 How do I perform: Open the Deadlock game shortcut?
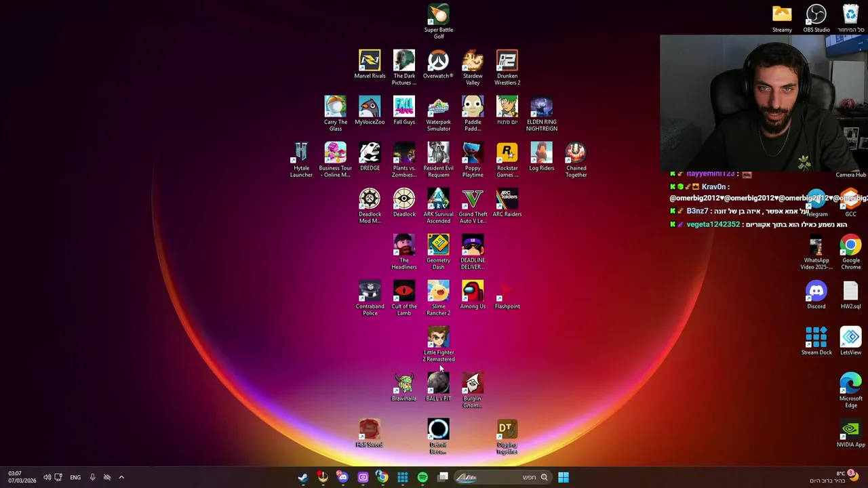tap(404, 203)
